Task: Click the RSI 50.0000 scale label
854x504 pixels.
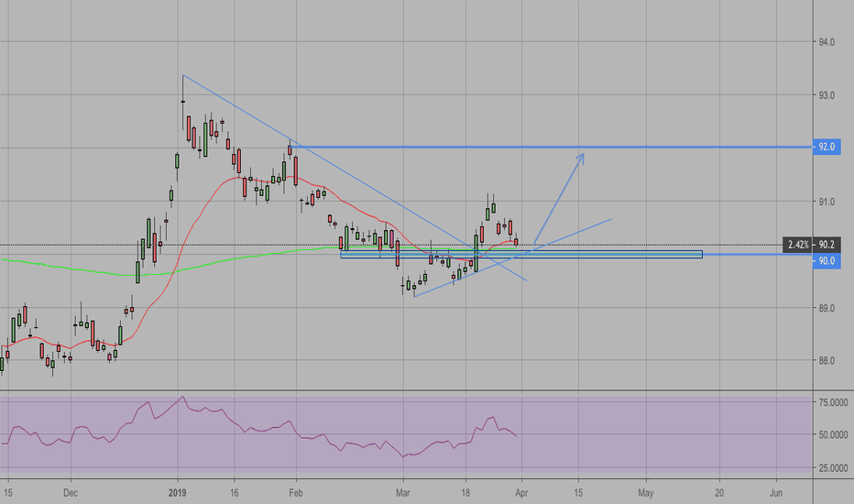Action: pos(833,434)
